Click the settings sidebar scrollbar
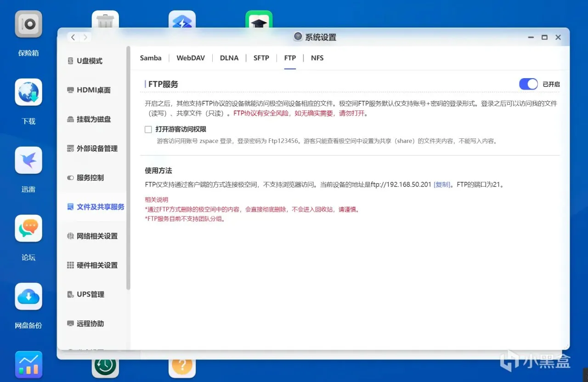Viewport: 588px width, 382px height. (x=128, y=168)
